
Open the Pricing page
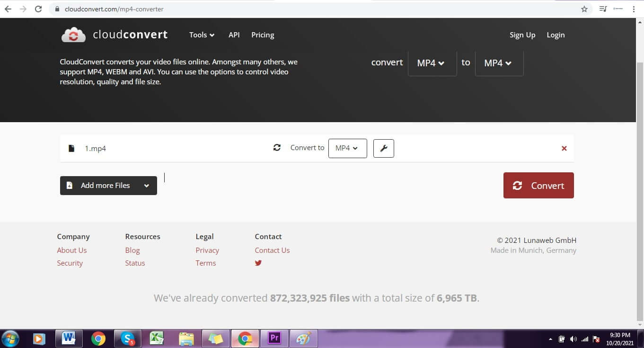[263, 35]
